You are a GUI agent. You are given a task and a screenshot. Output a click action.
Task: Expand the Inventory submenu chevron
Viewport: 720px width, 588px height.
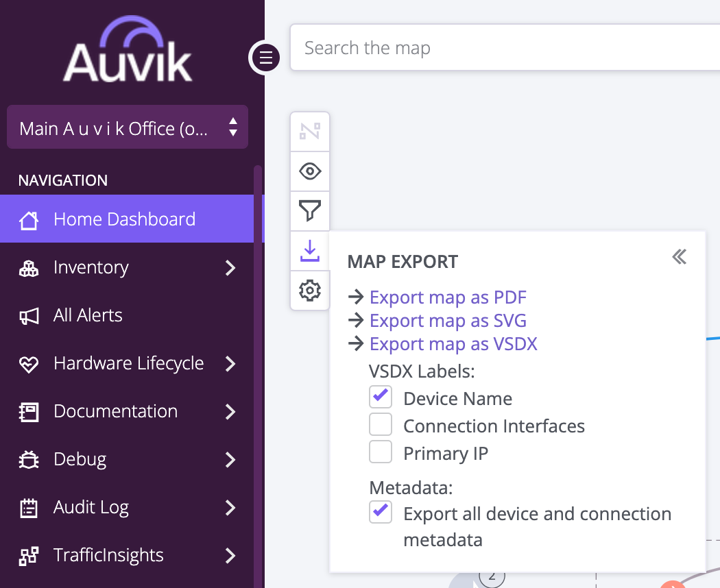[230, 268]
